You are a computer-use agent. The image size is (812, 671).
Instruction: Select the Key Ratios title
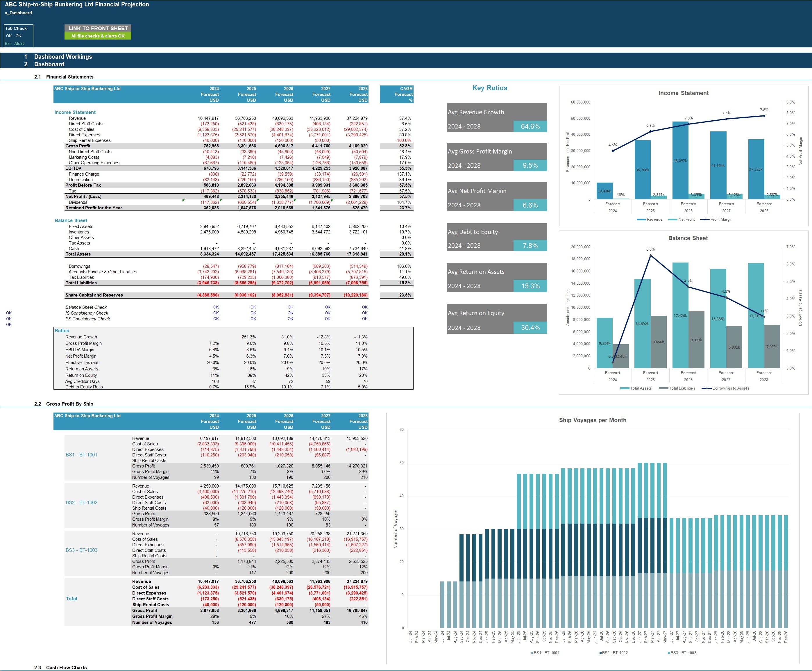point(489,88)
